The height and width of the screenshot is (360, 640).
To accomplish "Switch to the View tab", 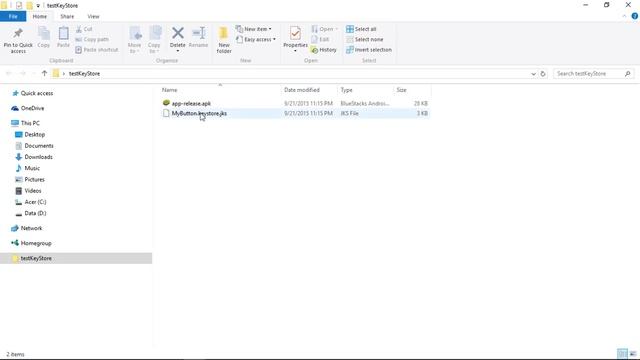I will (x=93, y=16).
